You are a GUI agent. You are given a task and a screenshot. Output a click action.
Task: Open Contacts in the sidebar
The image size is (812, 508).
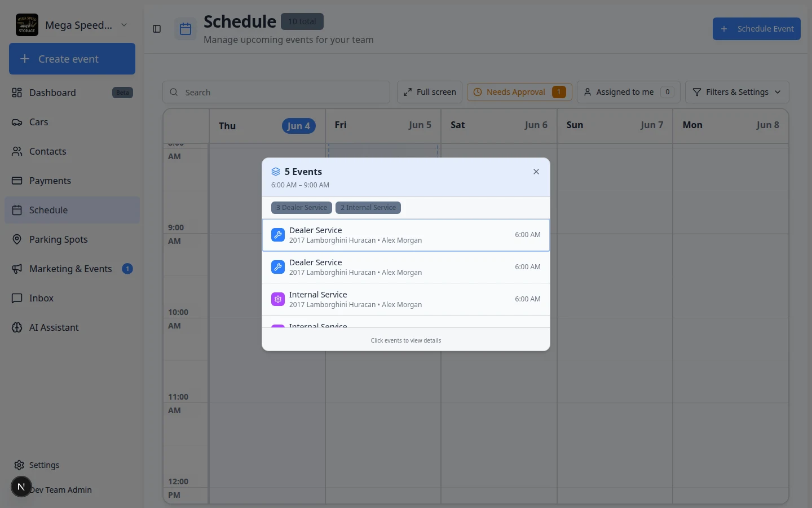(72, 151)
